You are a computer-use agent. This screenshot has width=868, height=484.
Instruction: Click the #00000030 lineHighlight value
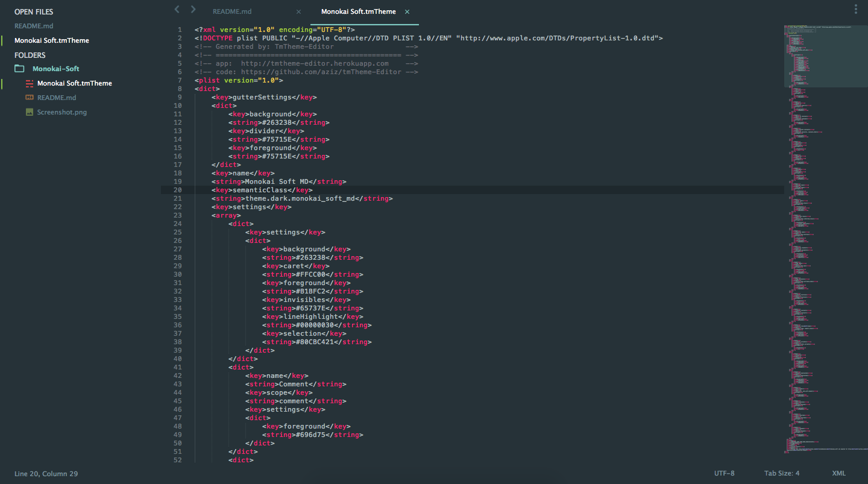[315, 325]
